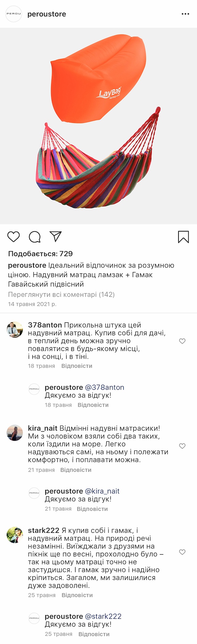Share post with paper plane icon

[x=56, y=236]
